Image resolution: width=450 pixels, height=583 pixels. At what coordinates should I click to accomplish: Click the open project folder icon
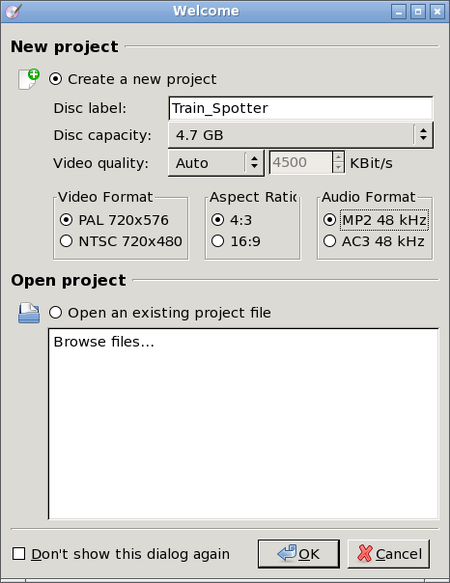(29, 313)
